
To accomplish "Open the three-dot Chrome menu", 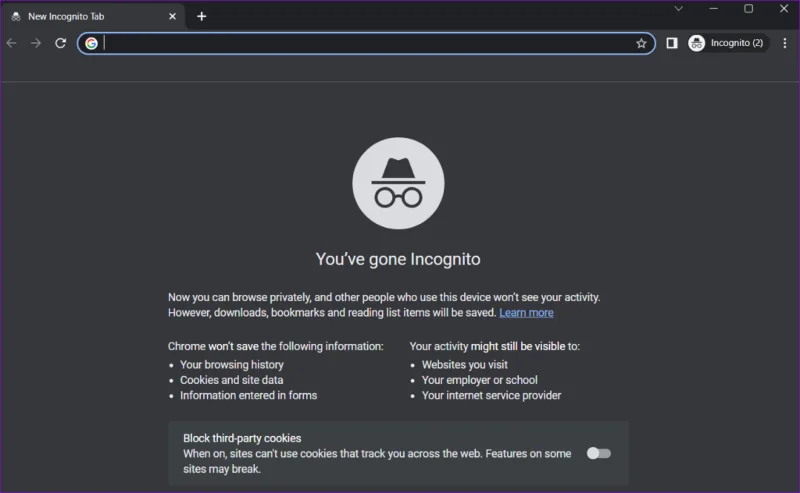I will 785,43.
